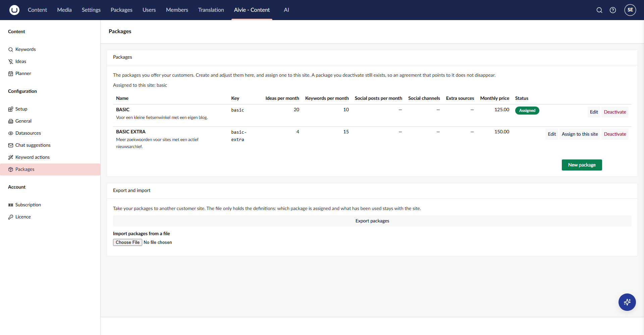The height and width of the screenshot is (335, 644).
Task: Click the 150.00 monthly price cell
Action: point(502,132)
